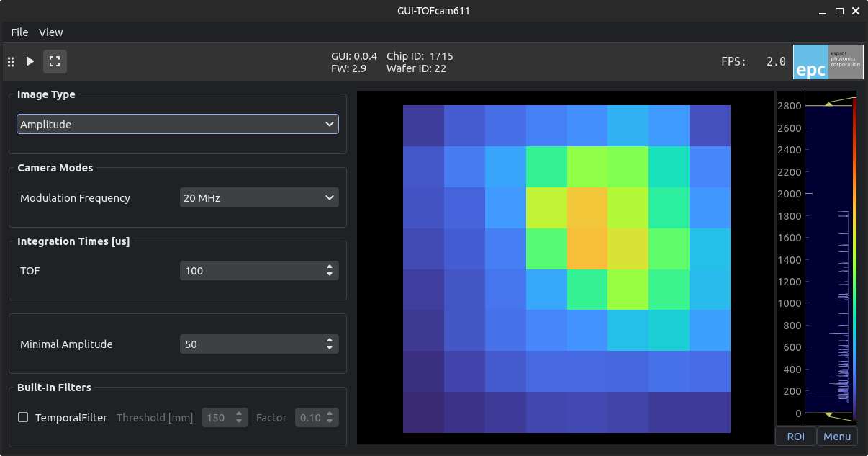
Task: Click the "Wafer ID: 22" text
Action: point(416,69)
